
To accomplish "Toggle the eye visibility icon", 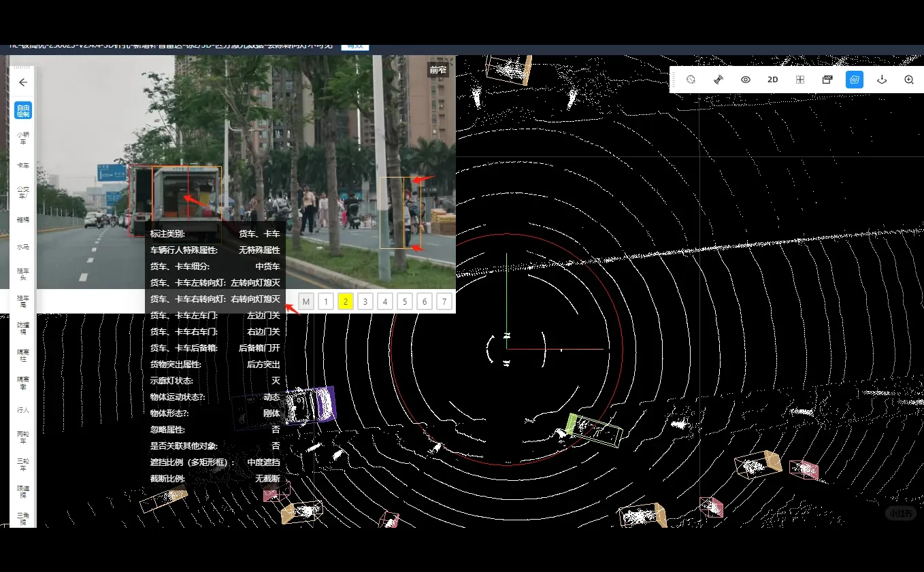I will pos(746,80).
